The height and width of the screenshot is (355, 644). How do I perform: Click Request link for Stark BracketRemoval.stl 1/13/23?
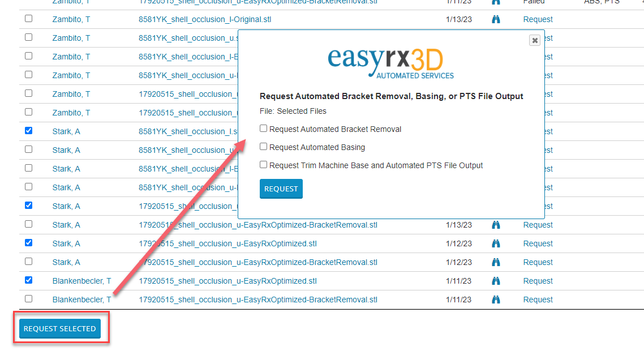click(538, 225)
